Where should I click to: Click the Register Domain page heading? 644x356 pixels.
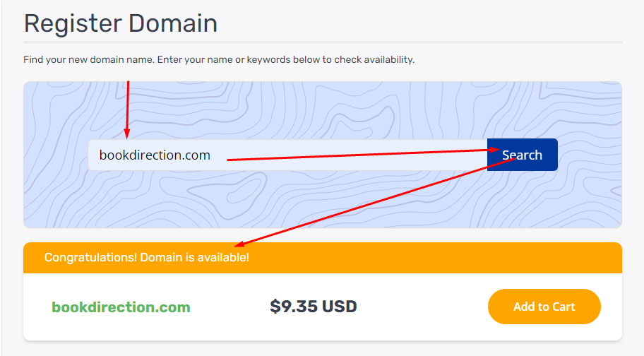point(120,23)
